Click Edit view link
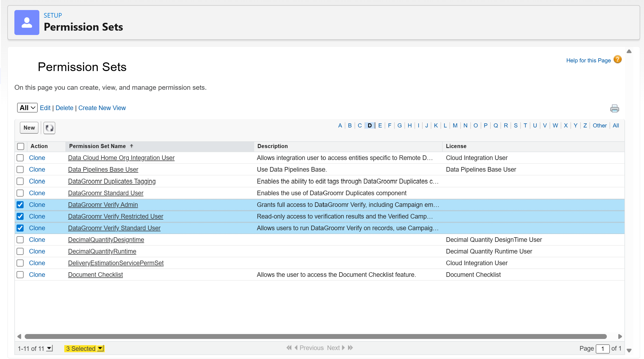 [45, 108]
